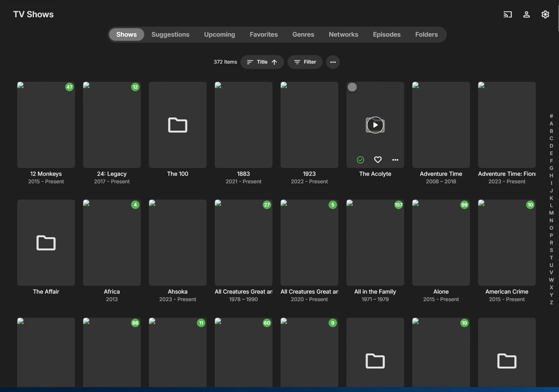Image resolution: width=559 pixels, height=392 pixels.
Task: Open the 1923 poster
Action: pyautogui.click(x=309, y=125)
